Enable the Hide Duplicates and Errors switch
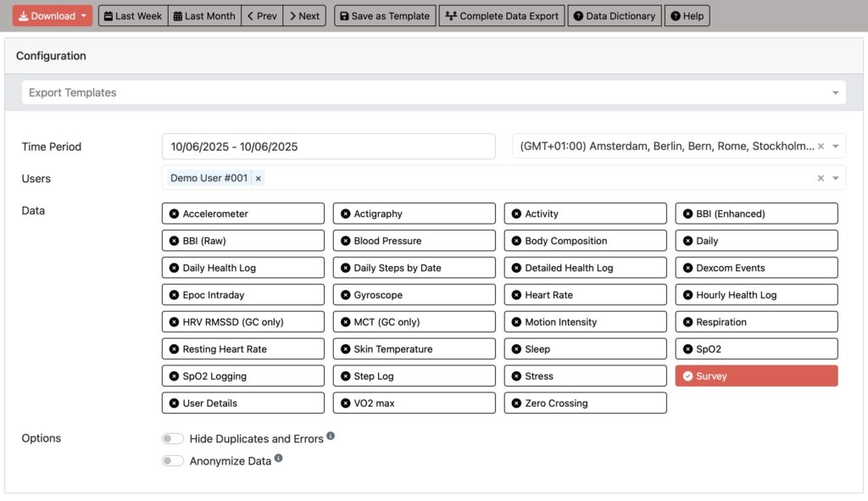 pos(173,438)
